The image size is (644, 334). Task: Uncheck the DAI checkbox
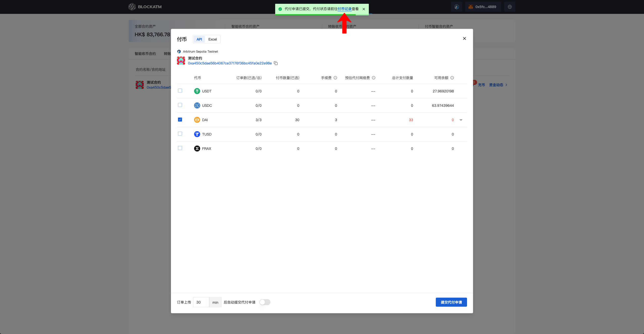tap(180, 120)
